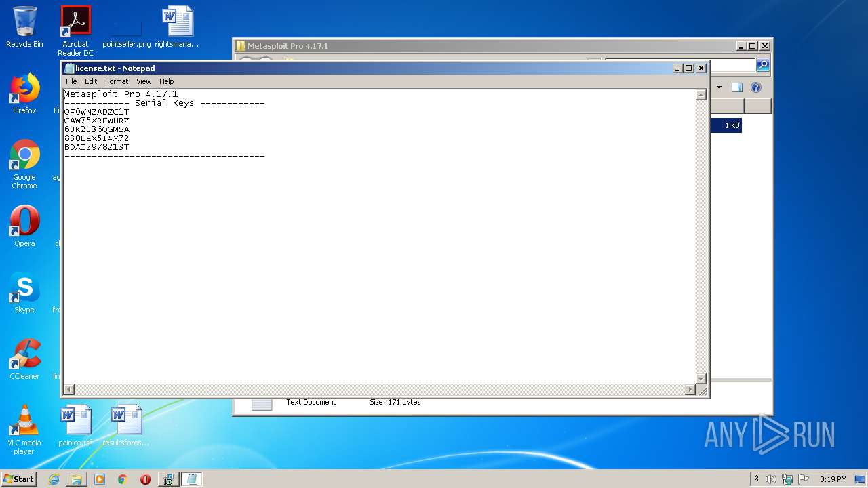Click the Explorer search magnifier button

point(763,65)
